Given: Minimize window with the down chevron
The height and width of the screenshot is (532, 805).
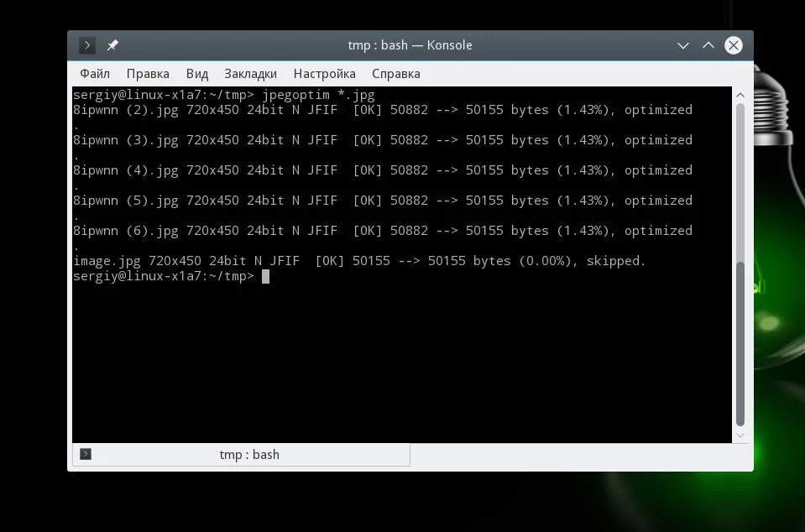Looking at the screenshot, I should (682, 45).
